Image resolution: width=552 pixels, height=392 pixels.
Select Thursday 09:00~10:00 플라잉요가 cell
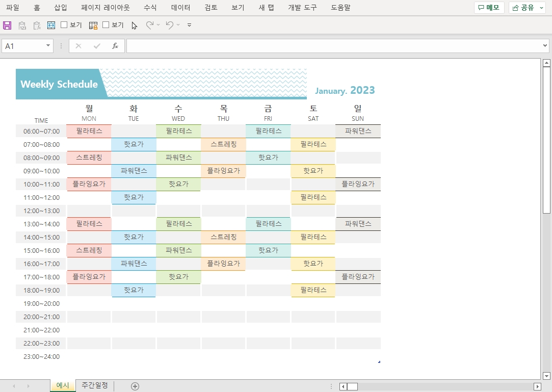pyautogui.click(x=224, y=171)
